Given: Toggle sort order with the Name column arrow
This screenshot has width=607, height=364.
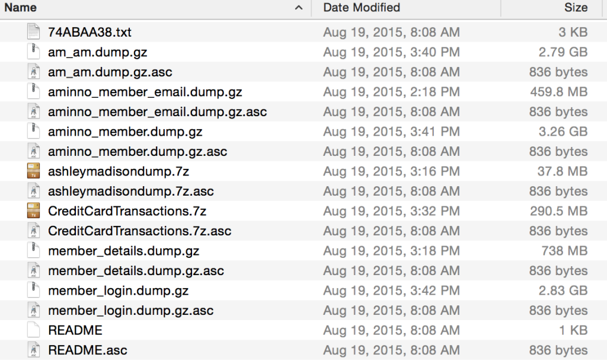Looking at the screenshot, I should tap(299, 8).
